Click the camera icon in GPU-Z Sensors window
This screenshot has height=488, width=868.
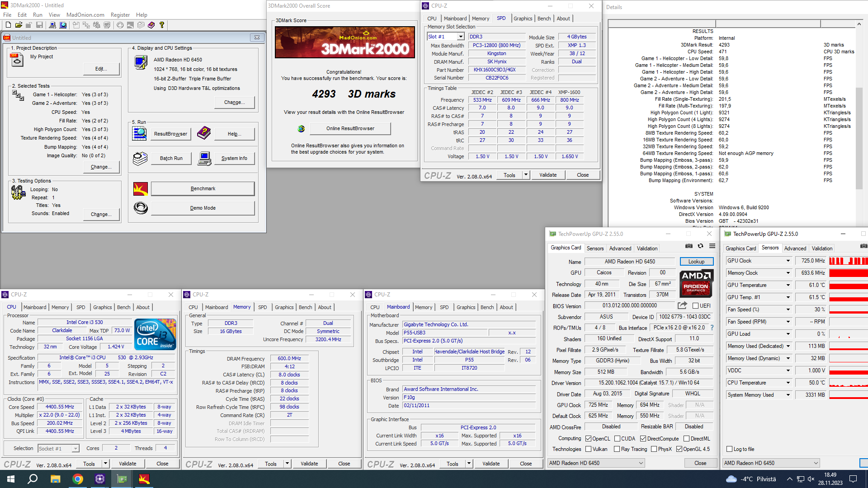pyautogui.click(x=863, y=246)
